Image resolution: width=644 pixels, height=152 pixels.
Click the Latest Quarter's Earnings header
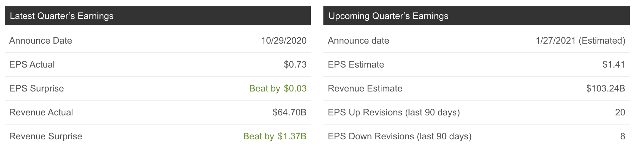coord(62,16)
